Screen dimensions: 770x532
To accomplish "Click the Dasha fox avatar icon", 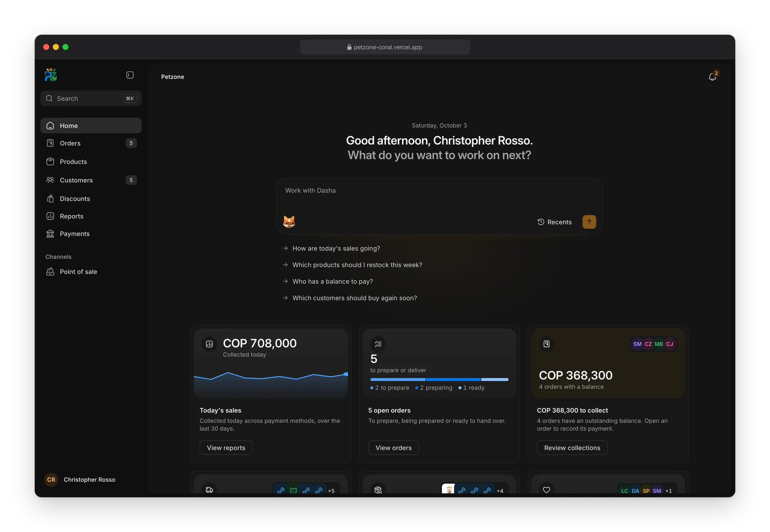I will [289, 222].
